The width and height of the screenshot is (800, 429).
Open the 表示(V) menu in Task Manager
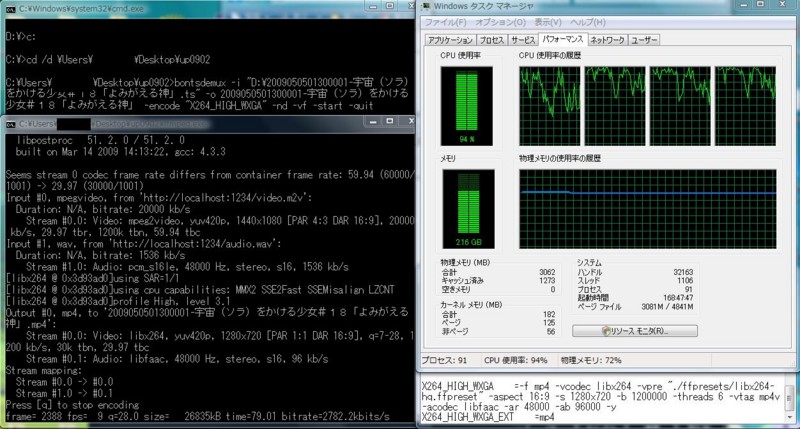coord(547,22)
